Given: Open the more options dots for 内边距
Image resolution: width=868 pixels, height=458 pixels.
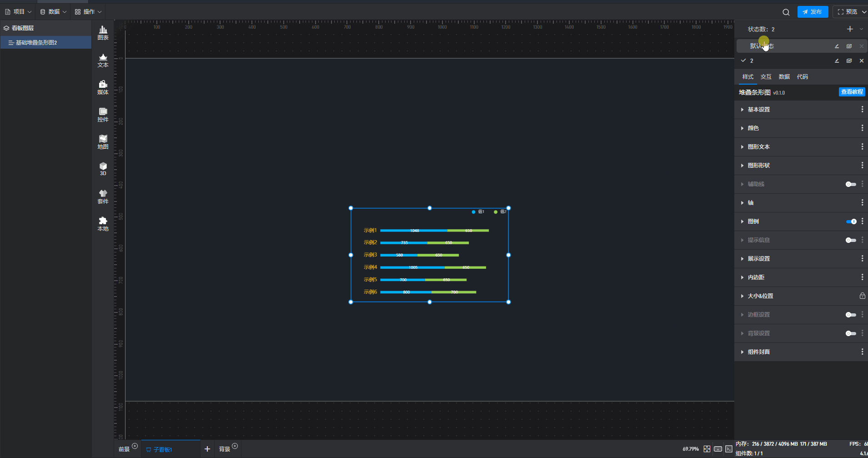Looking at the screenshot, I should click(x=862, y=277).
